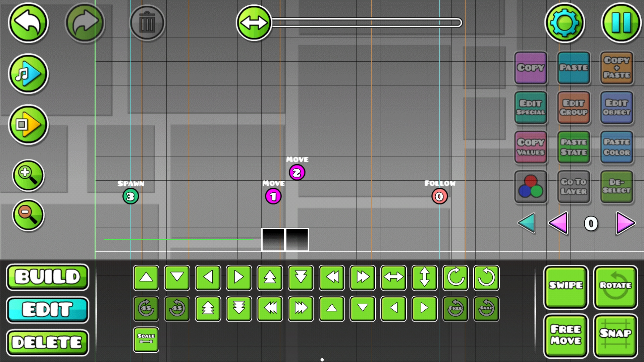The height and width of the screenshot is (362, 644).
Task: Move object right big step (double arrow)
Action: click(x=363, y=278)
